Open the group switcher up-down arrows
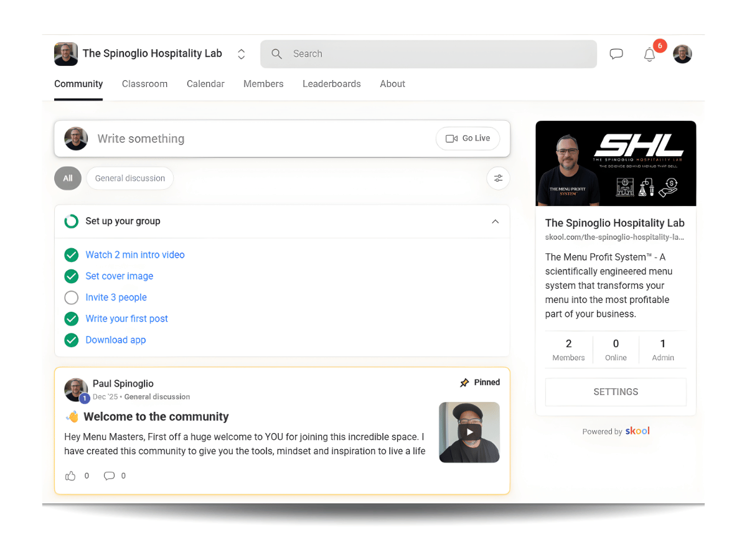This screenshot has height=560, width=747. (x=242, y=54)
